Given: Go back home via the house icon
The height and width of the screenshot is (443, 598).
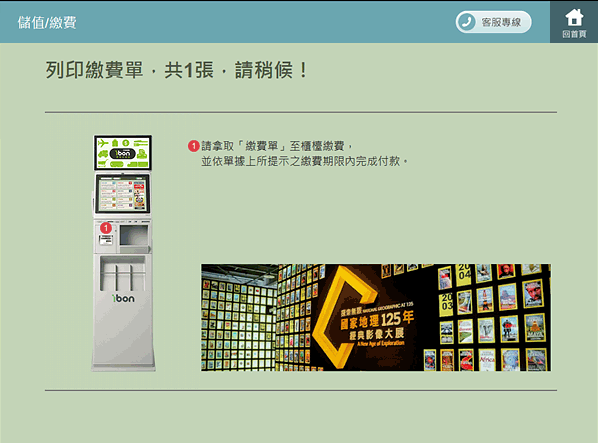Looking at the screenshot, I should 574,17.
